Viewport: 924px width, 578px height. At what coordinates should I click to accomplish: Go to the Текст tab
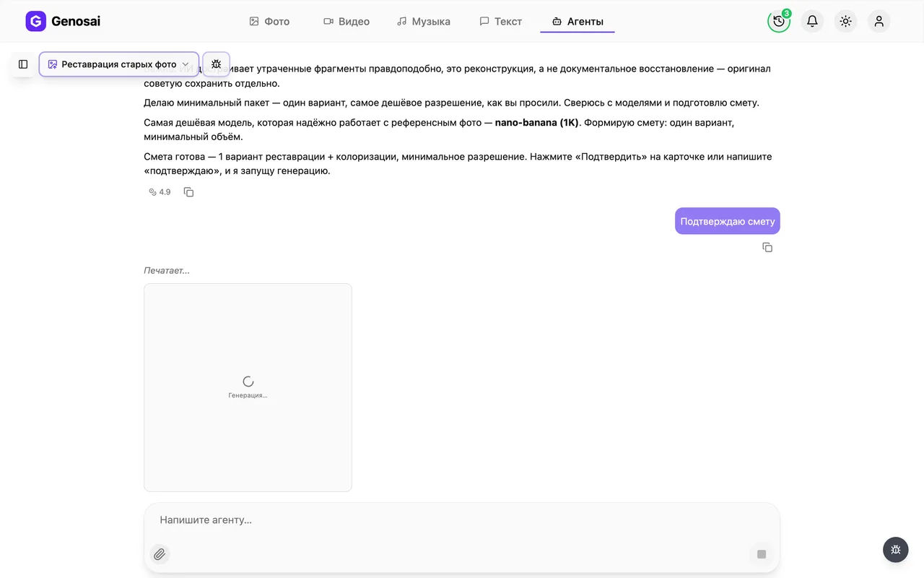[501, 22]
